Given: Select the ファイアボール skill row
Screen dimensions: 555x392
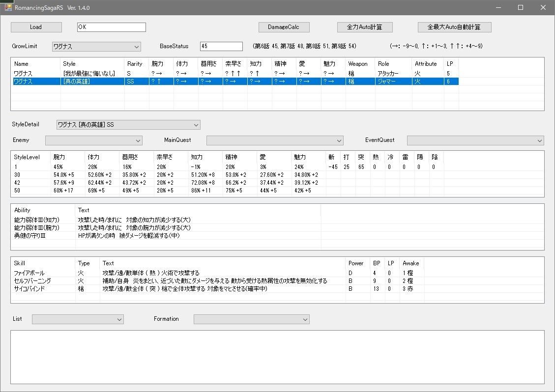Looking at the screenshot, I should [x=218, y=273].
